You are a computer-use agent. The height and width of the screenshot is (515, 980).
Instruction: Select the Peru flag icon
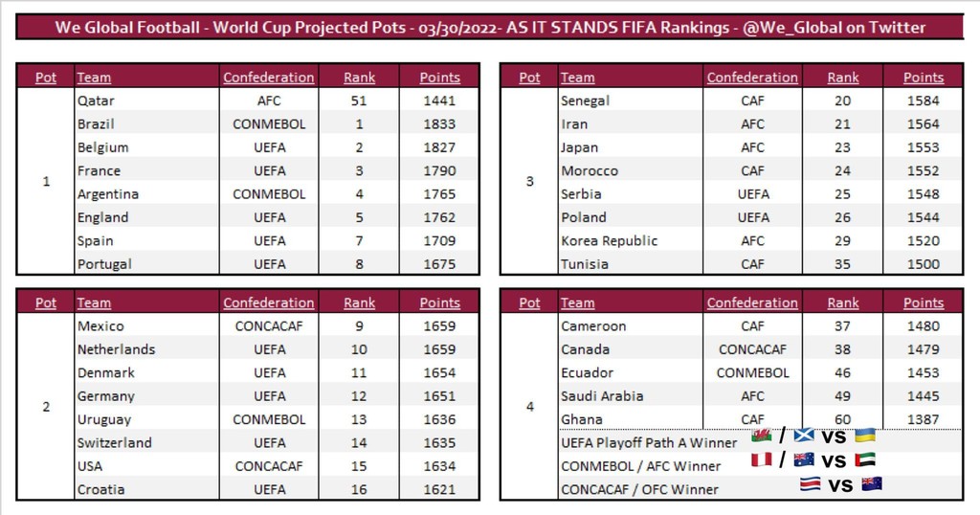point(764,460)
